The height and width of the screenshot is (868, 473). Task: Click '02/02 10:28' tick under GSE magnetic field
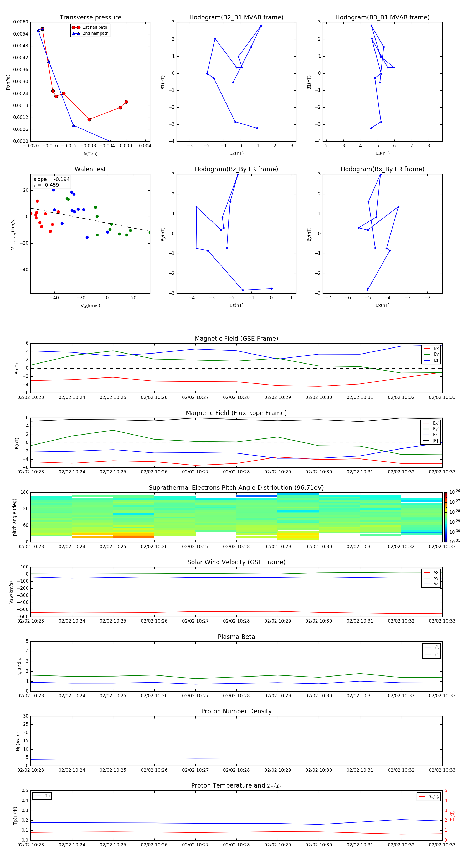click(236, 398)
